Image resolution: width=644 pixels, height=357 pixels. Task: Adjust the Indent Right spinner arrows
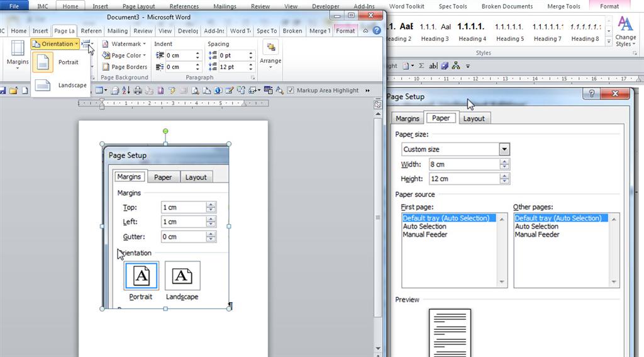[197, 67]
